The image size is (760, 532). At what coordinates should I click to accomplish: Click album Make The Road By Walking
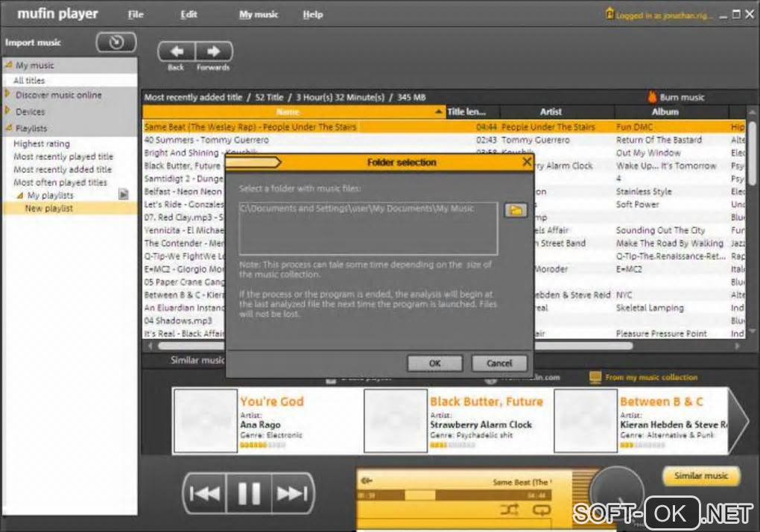(x=669, y=243)
